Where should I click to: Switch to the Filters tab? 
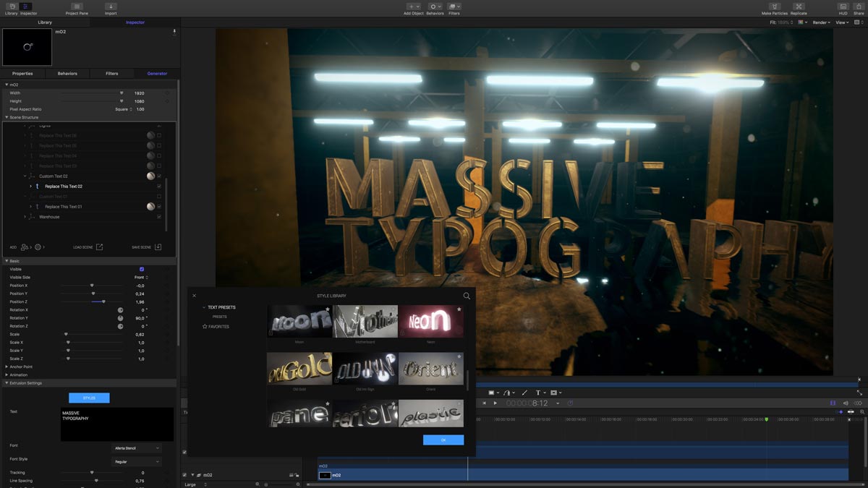112,73
